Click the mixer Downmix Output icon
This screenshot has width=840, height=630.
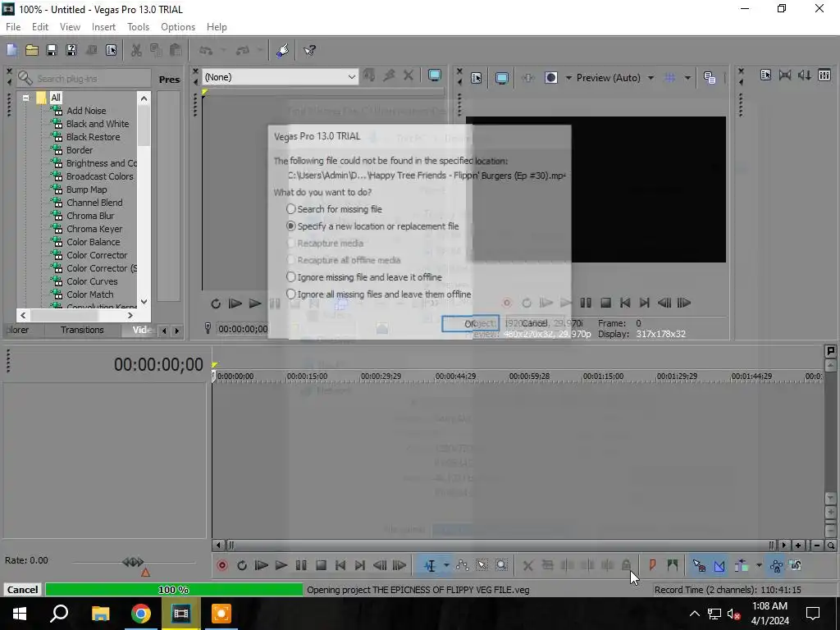pos(785,75)
